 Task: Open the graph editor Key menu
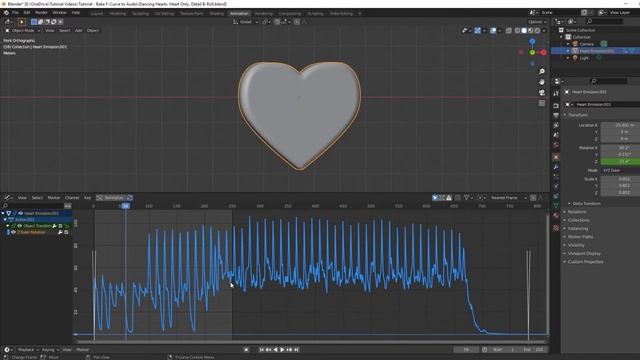(x=87, y=198)
